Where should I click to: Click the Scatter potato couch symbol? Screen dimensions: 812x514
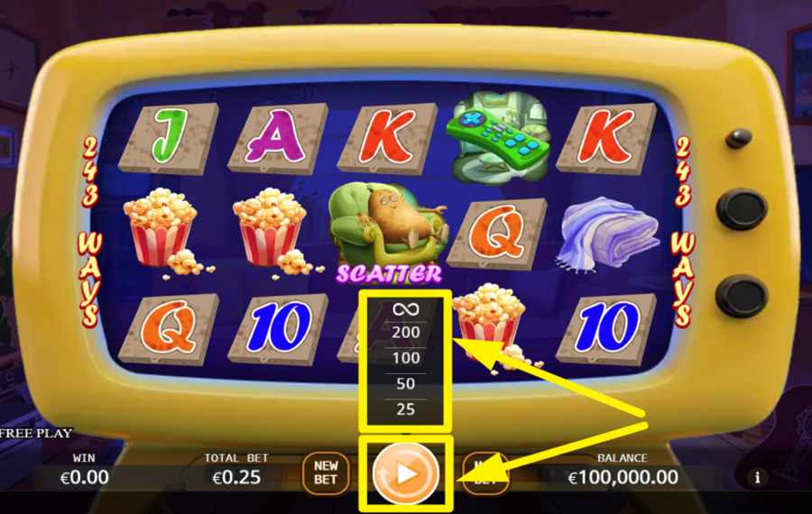tap(388, 233)
